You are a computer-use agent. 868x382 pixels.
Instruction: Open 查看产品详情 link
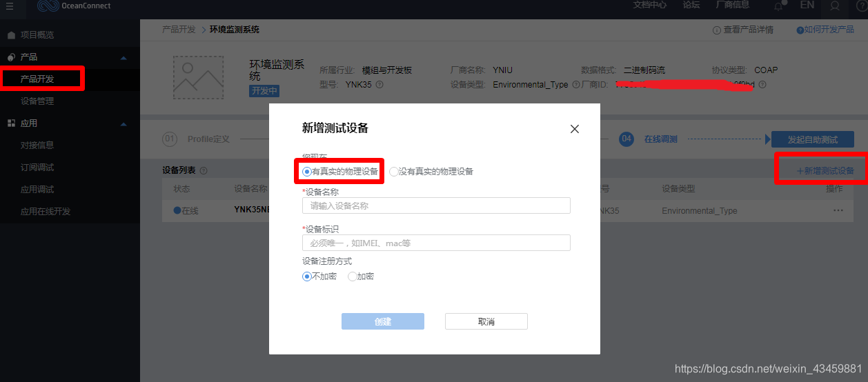tap(743, 30)
